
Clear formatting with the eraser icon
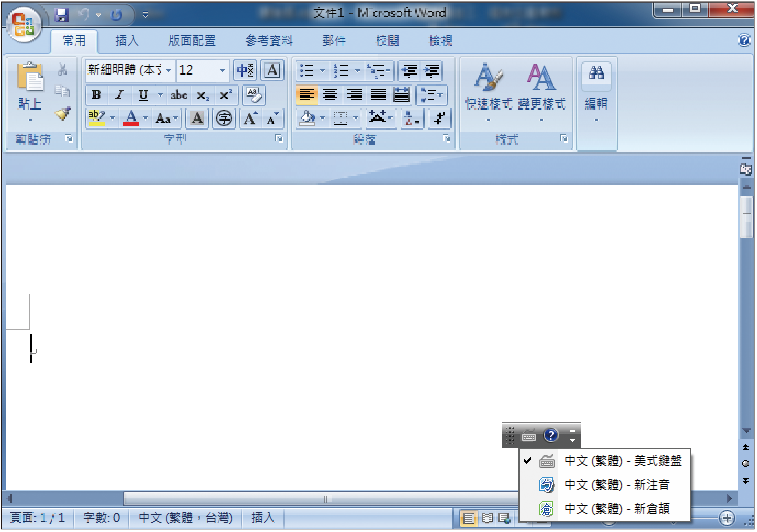point(254,95)
